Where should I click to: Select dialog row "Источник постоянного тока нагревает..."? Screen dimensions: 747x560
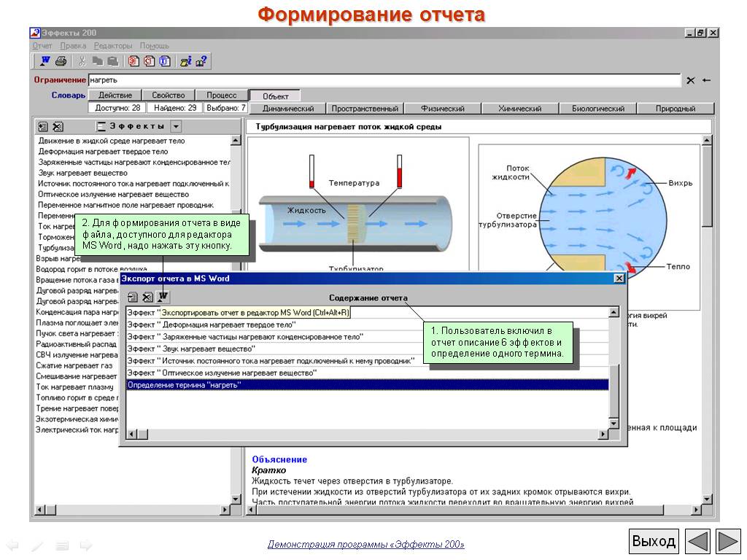368,361
